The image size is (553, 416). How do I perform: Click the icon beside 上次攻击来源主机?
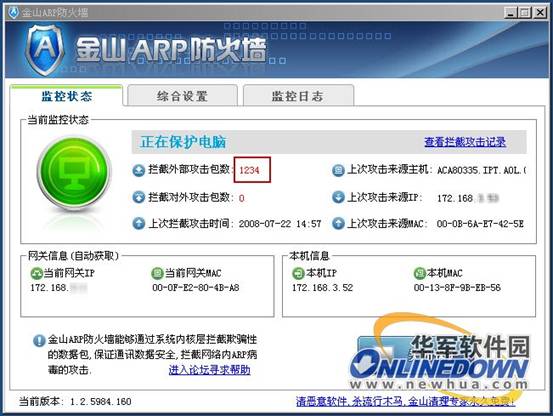click(x=338, y=170)
